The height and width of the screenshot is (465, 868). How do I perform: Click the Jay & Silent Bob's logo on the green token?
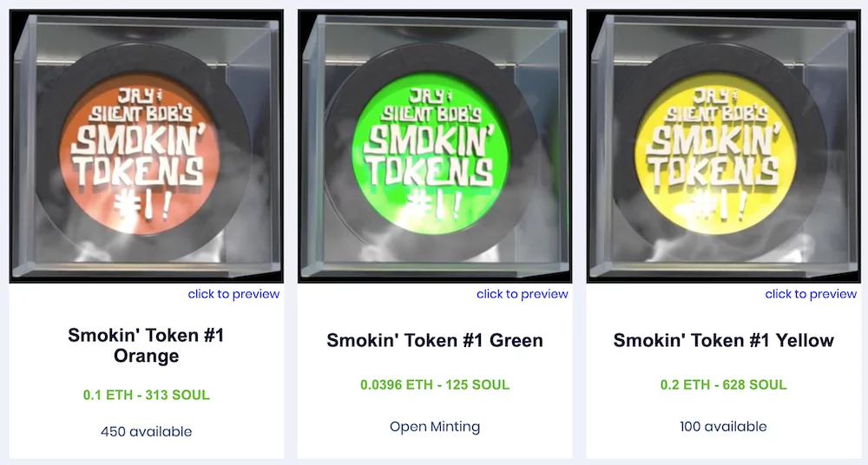[424, 105]
